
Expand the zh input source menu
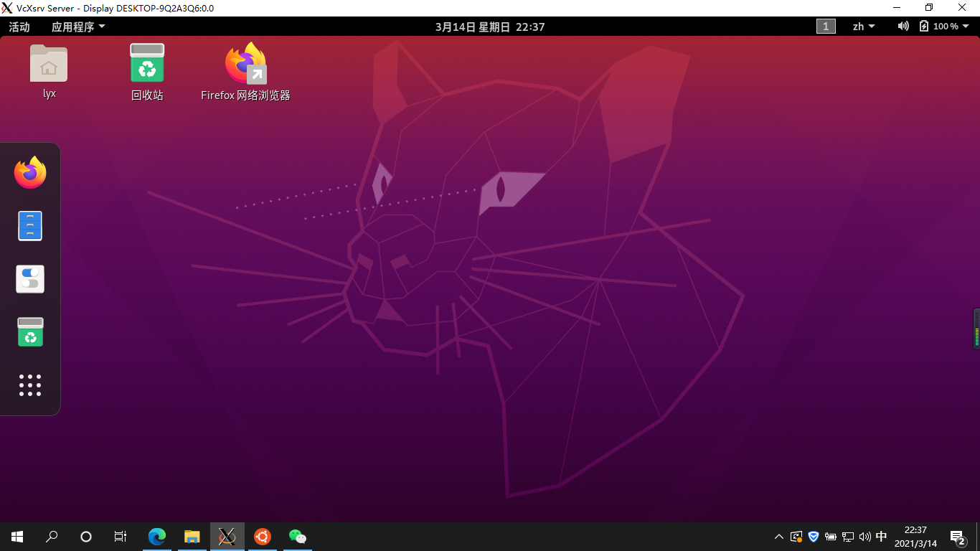click(862, 26)
